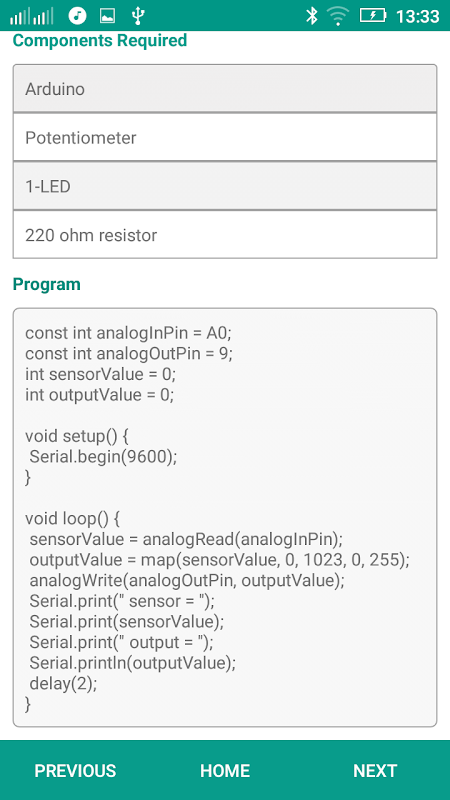The height and width of the screenshot is (800, 450).
Task: Tap the music note status icon
Action: coord(77,16)
